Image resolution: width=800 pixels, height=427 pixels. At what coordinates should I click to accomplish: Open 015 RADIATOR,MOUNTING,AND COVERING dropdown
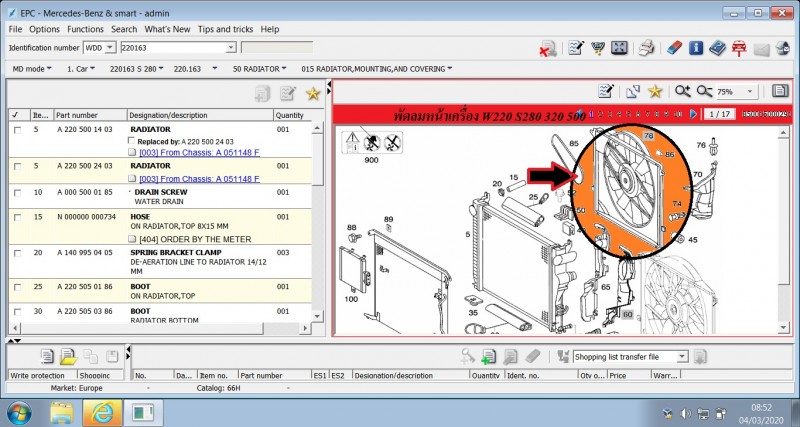pos(377,69)
